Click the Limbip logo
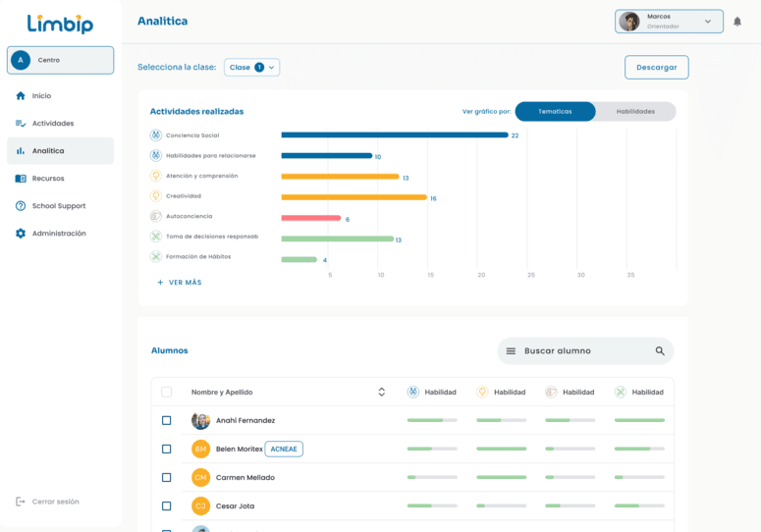The image size is (761, 532). pyautogui.click(x=59, y=23)
